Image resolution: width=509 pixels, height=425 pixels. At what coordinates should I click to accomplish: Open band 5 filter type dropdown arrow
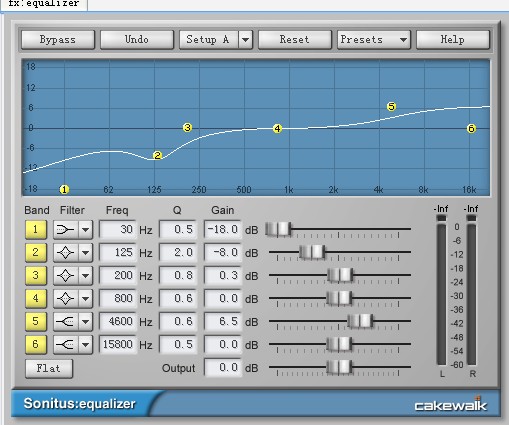[x=85, y=321]
